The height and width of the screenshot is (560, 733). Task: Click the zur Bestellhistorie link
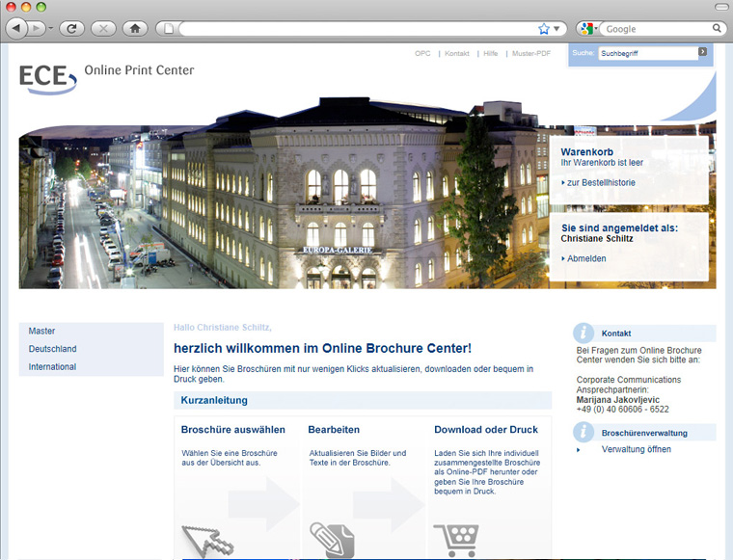pyautogui.click(x=601, y=182)
